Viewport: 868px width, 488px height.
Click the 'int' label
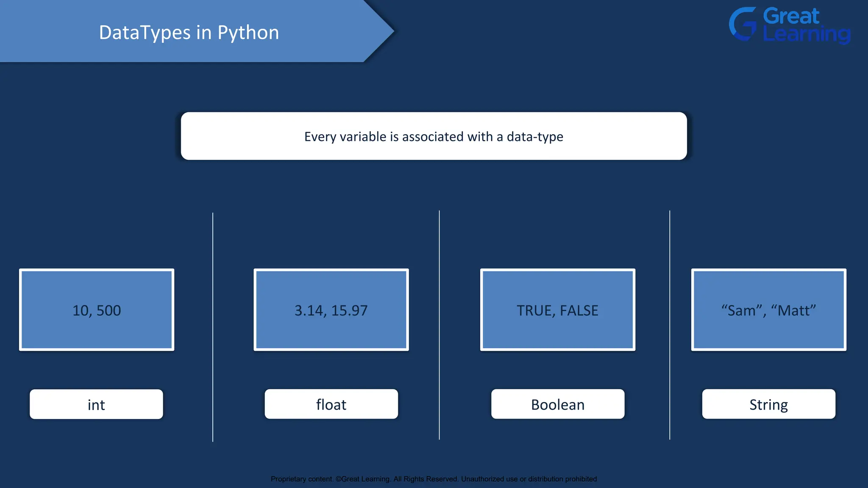pyautogui.click(x=96, y=404)
